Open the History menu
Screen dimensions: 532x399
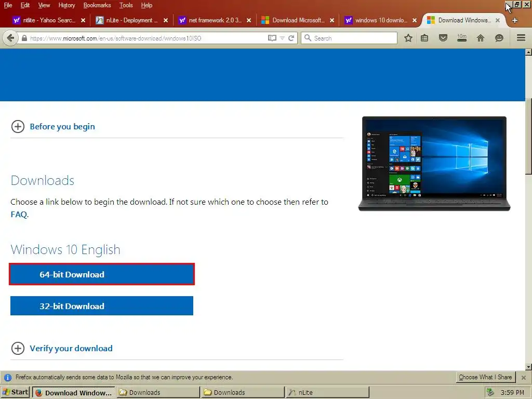pyautogui.click(x=66, y=5)
